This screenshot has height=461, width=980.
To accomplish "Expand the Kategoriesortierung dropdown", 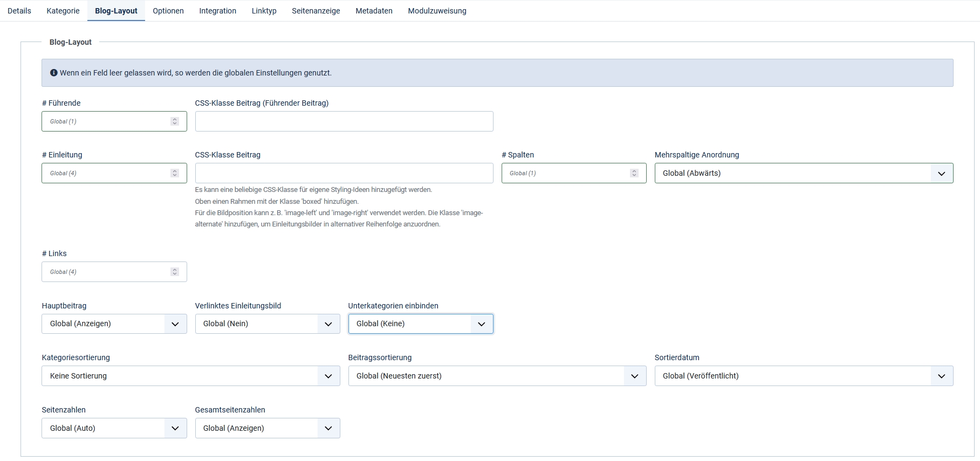I will pos(191,376).
